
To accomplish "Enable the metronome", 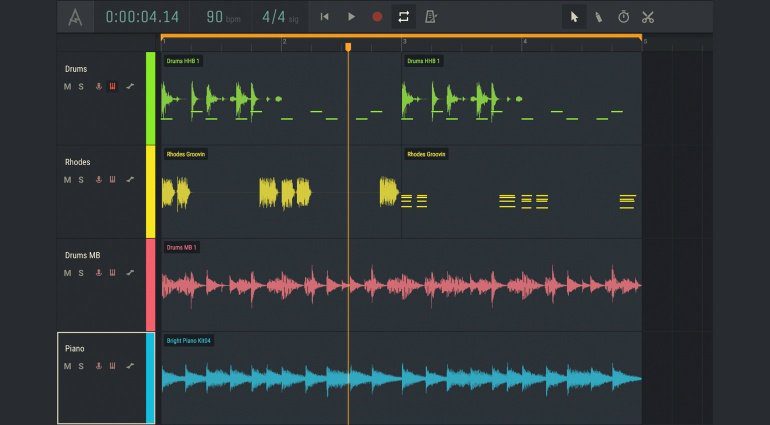I will 430,17.
